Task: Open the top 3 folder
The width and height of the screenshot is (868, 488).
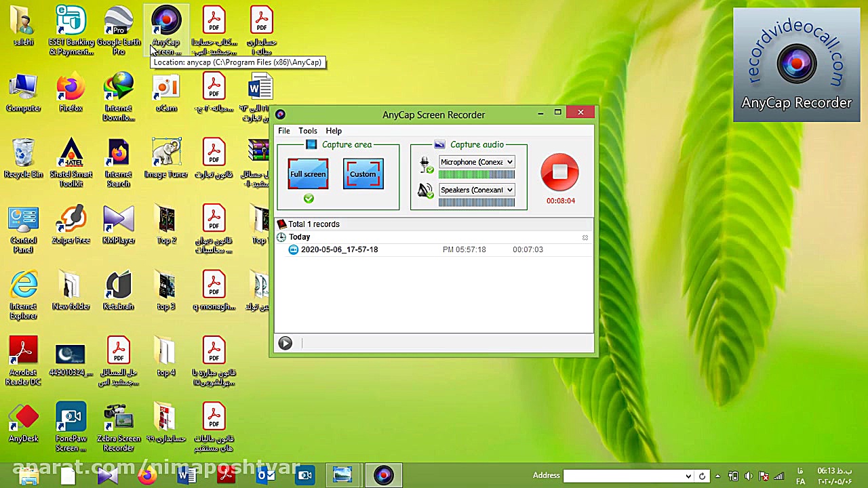Action: tap(166, 291)
